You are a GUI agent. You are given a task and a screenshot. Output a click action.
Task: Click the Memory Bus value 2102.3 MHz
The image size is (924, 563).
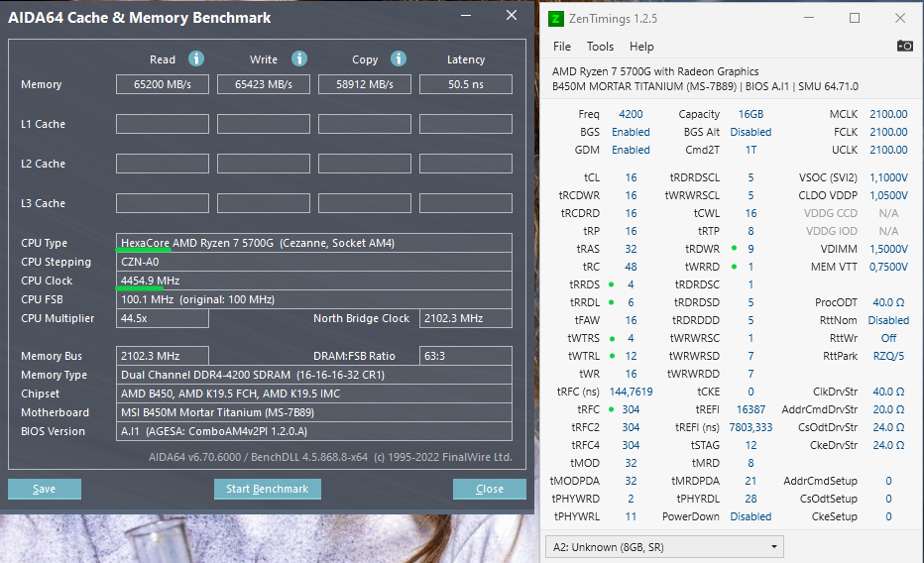click(162, 356)
